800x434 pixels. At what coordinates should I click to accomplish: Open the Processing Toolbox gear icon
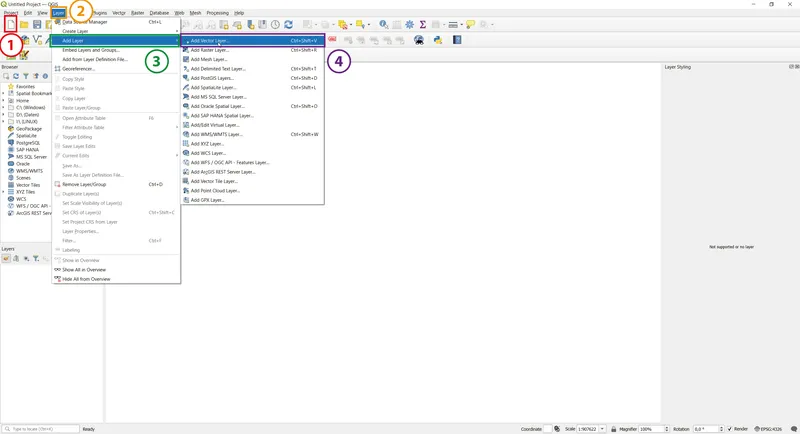409,24
